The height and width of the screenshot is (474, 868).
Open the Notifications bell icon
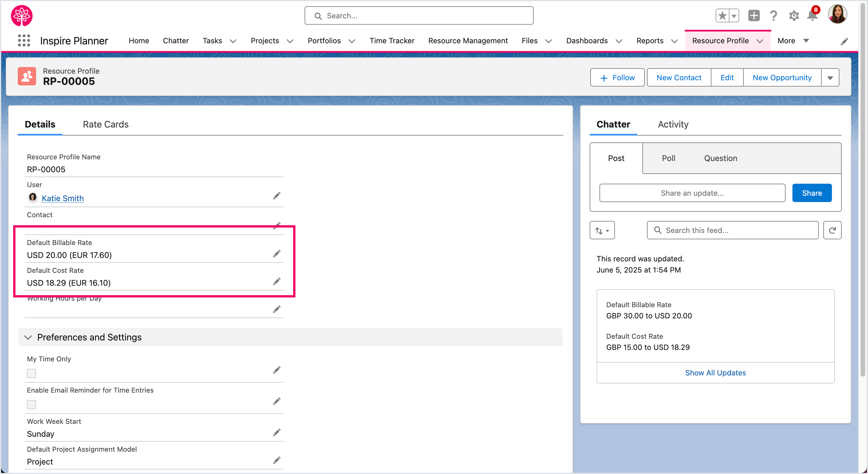pyautogui.click(x=813, y=15)
